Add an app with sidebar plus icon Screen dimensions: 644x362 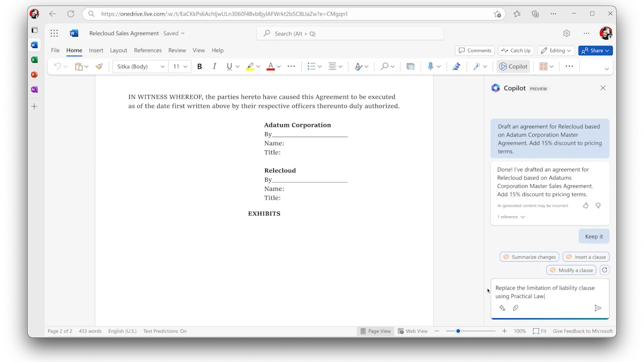coord(34,107)
